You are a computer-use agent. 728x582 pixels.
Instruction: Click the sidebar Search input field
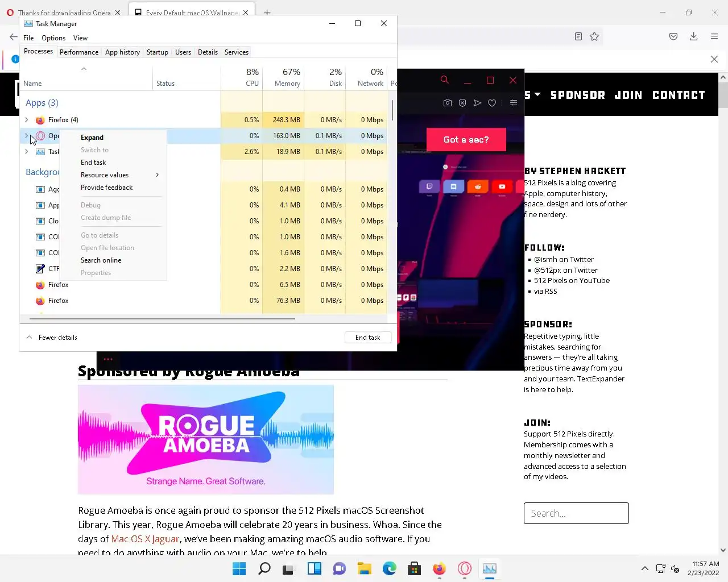[576, 513]
